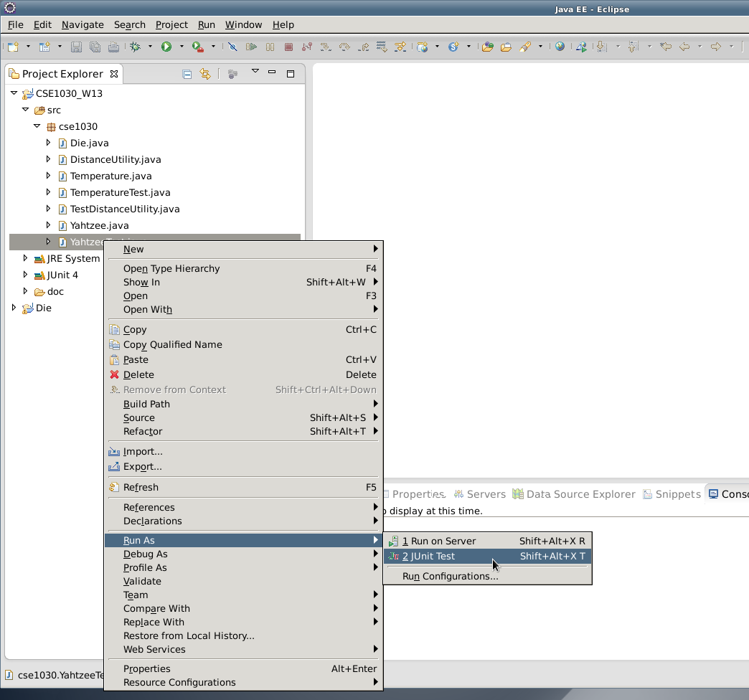749x700 pixels.
Task: Switch to the Data Source Explorer tab
Action: [x=574, y=494]
